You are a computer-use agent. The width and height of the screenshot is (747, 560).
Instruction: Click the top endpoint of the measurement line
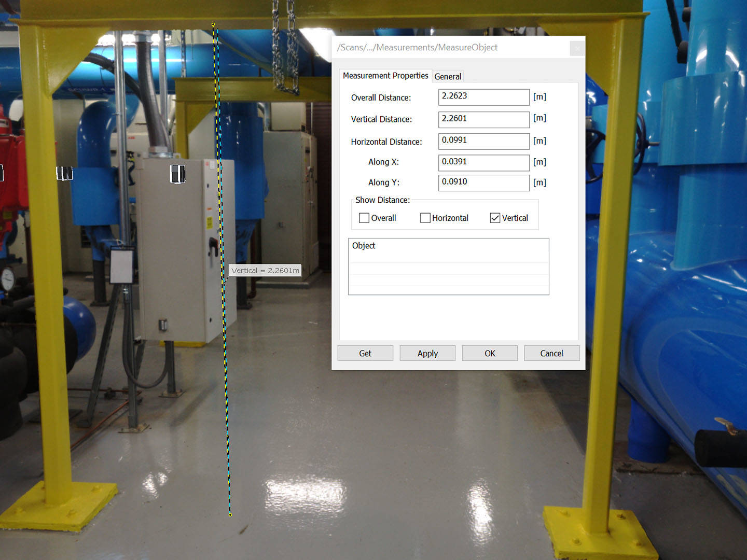click(213, 24)
